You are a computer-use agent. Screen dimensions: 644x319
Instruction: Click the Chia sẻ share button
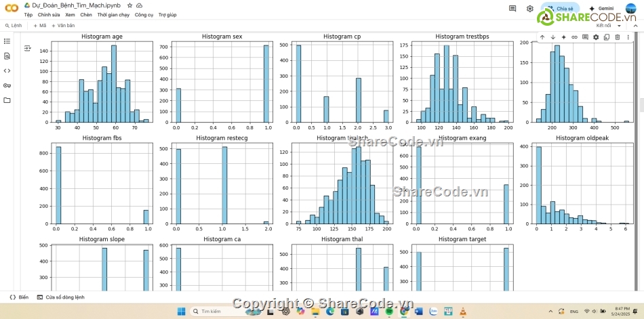coord(560,8)
